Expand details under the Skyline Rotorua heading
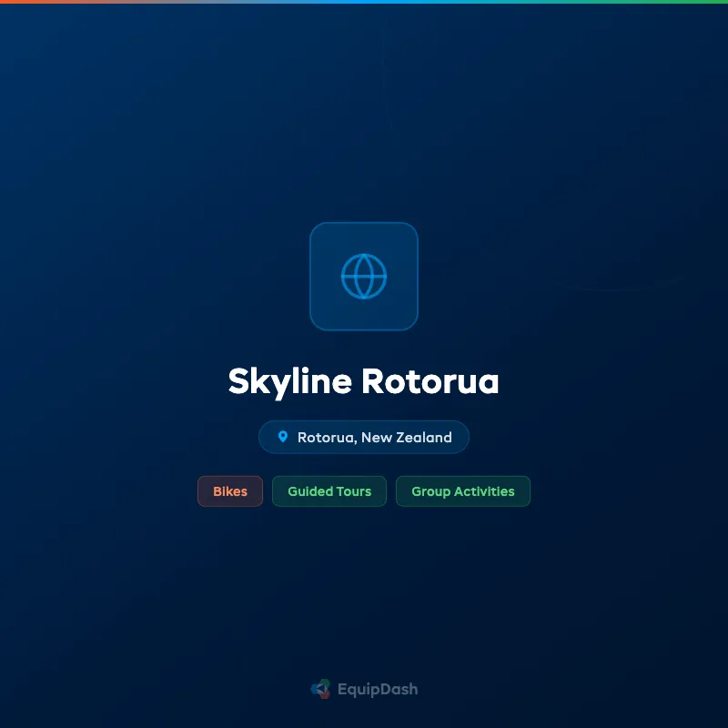The width and height of the screenshot is (728, 728). 364,382
